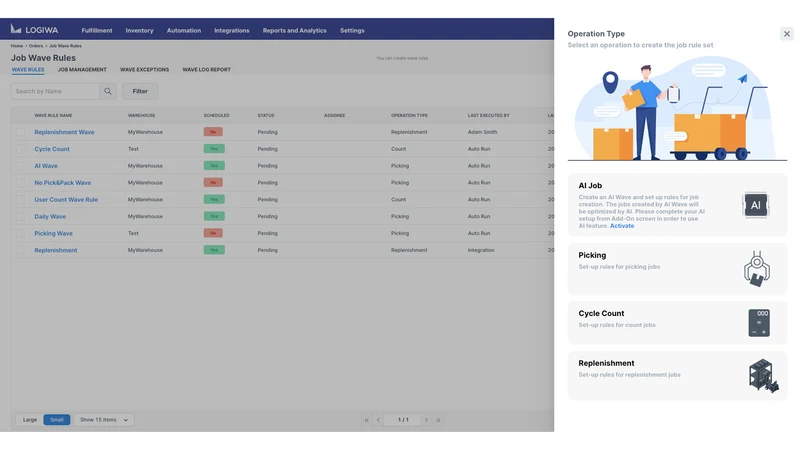Screen dimensions: 800x450
Task: Click the Activate link in AI Job
Action: (x=622, y=226)
